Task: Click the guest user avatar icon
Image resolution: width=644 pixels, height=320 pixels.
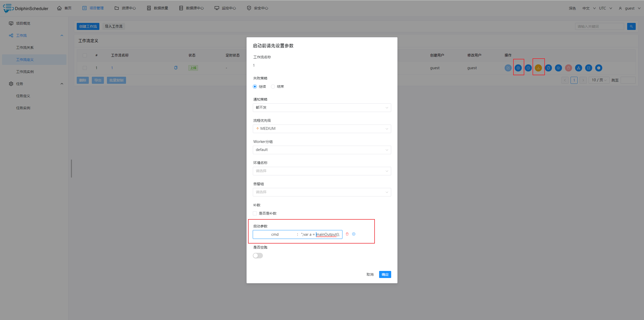Action: (620, 8)
